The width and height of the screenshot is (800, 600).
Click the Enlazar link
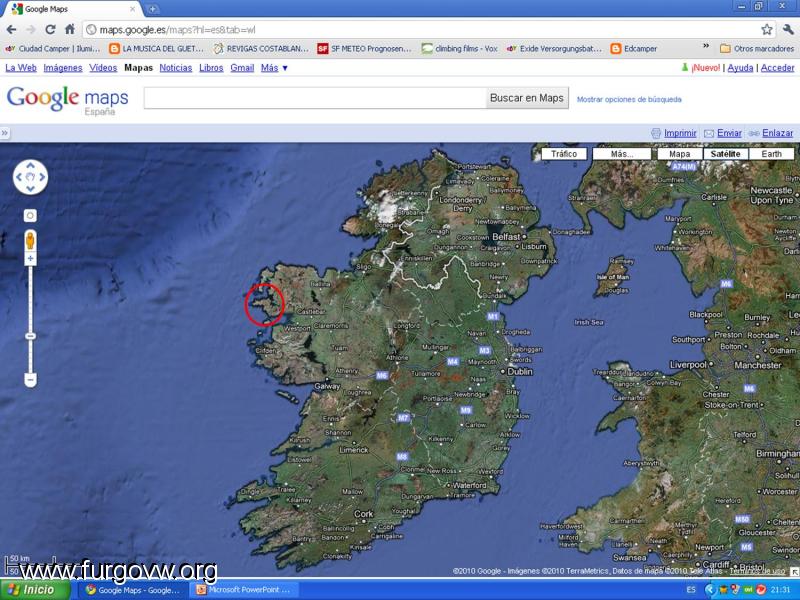point(778,133)
